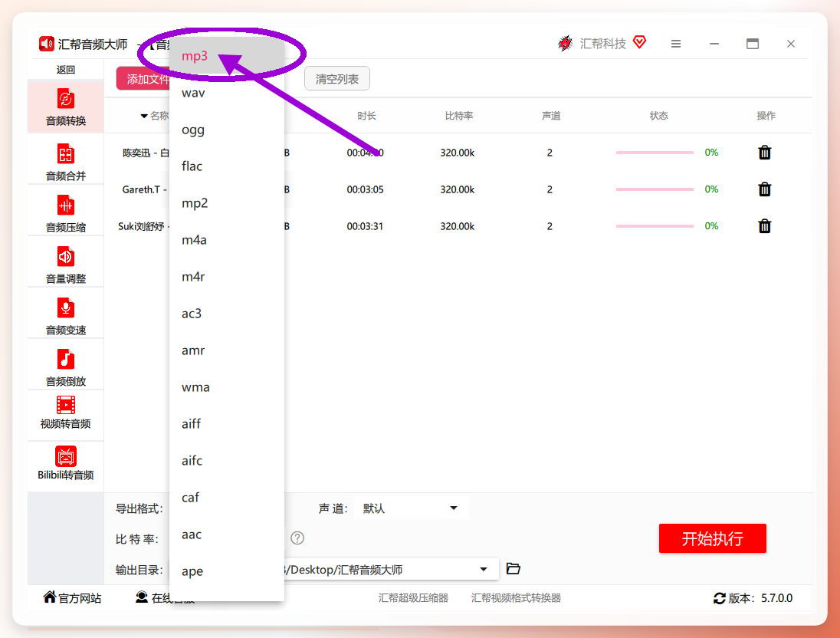Click the 操作 column header
The image size is (840, 638).
pyautogui.click(x=766, y=116)
